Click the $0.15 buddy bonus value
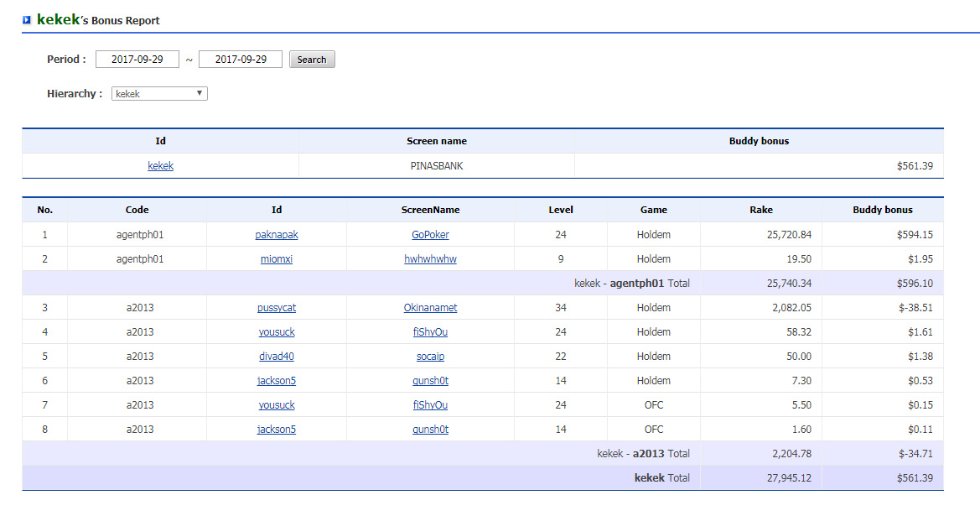This screenshot has width=980, height=516. pos(920,405)
